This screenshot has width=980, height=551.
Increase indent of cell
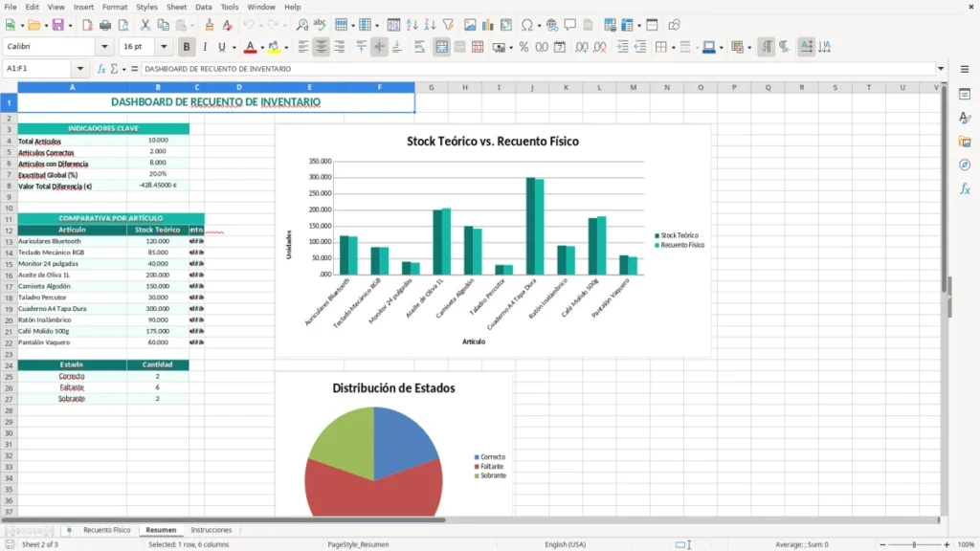coord(622,47)
